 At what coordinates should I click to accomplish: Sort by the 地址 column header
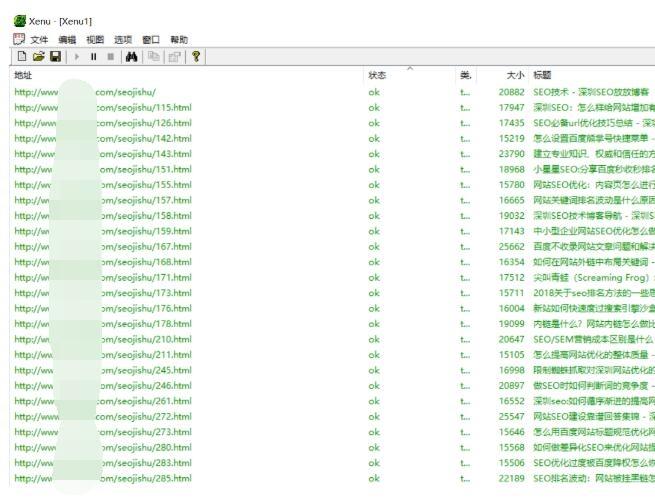click(x=187, y=75)
